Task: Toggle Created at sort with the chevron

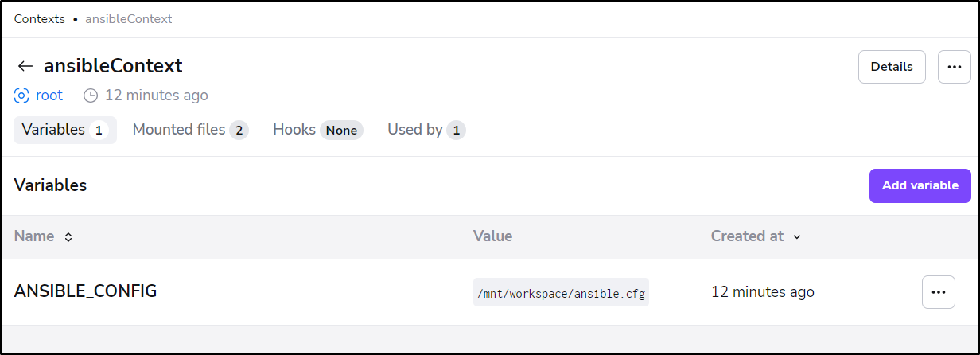Action: (797, 237)
